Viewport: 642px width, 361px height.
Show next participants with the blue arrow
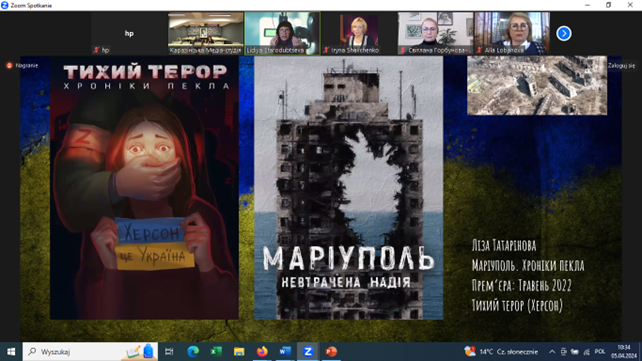coord(564,33)
